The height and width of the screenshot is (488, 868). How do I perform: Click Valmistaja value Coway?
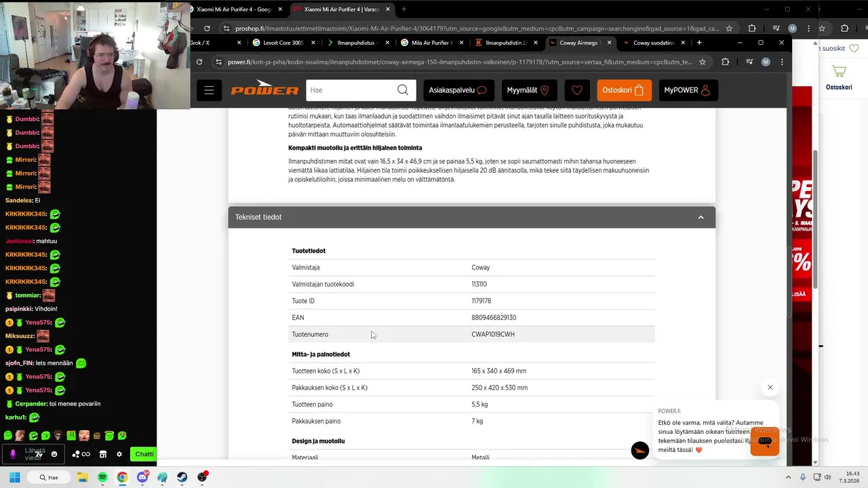click(481, 268)
